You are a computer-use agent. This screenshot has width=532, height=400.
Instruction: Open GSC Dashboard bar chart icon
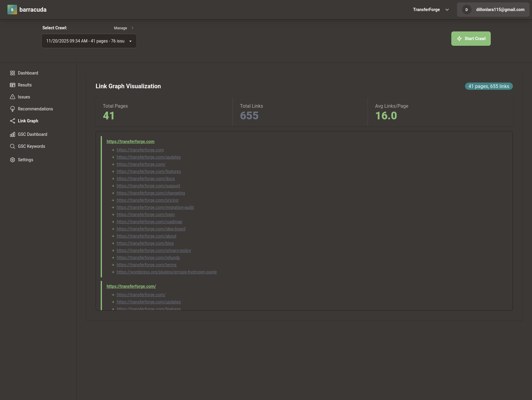tap(13, 134)
